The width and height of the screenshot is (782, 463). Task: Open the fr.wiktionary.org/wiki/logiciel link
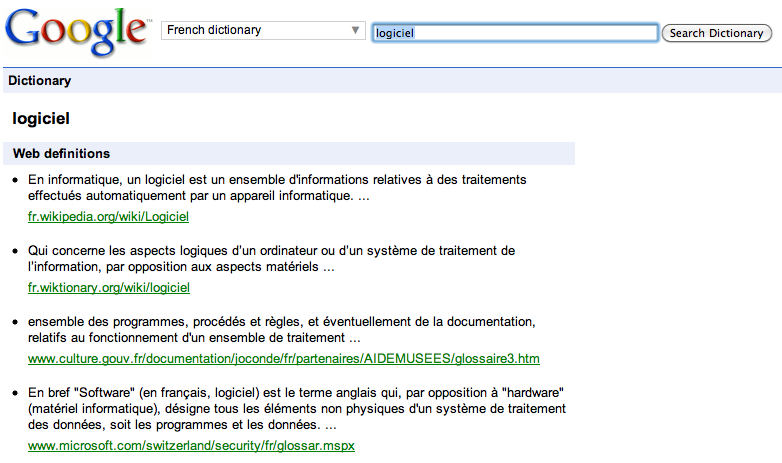click(x=109, y=287)
